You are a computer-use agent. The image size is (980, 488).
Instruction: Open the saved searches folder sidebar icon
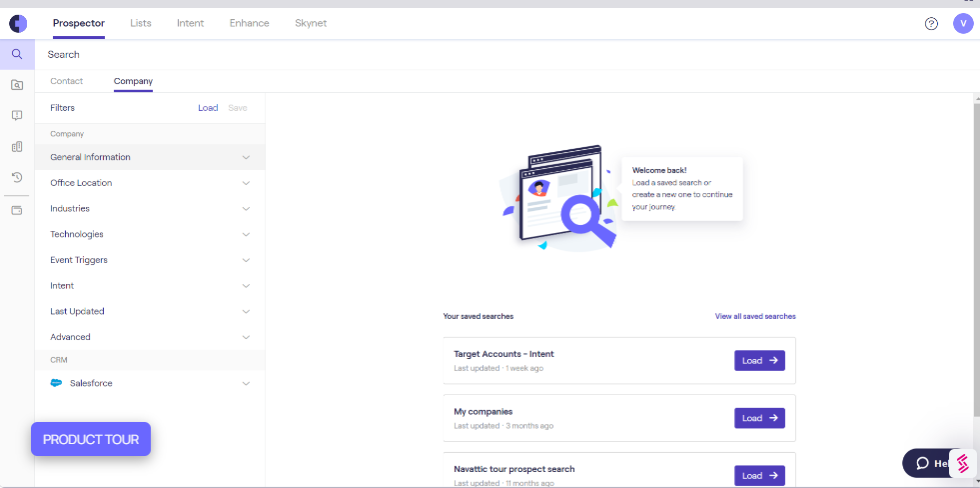tap(17, 85)
